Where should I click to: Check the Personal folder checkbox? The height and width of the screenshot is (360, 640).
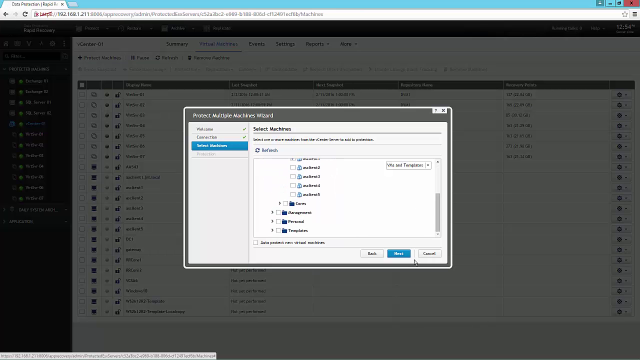278,222
